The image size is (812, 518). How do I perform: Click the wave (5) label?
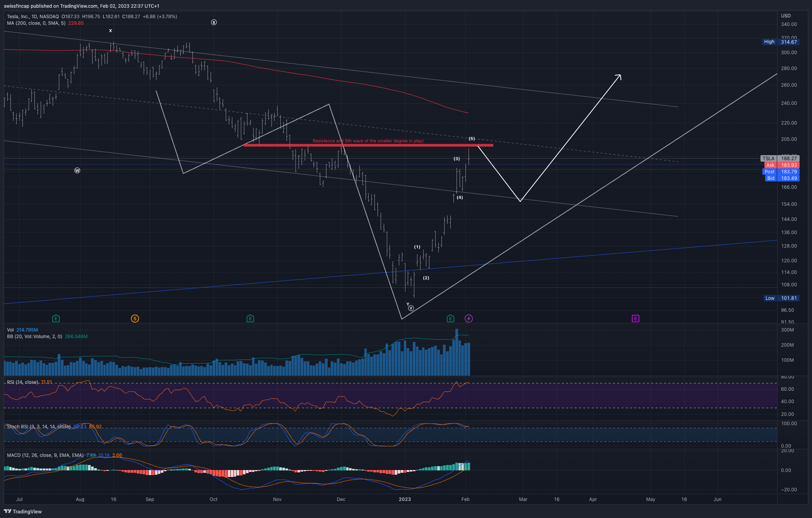pos(472,138)
